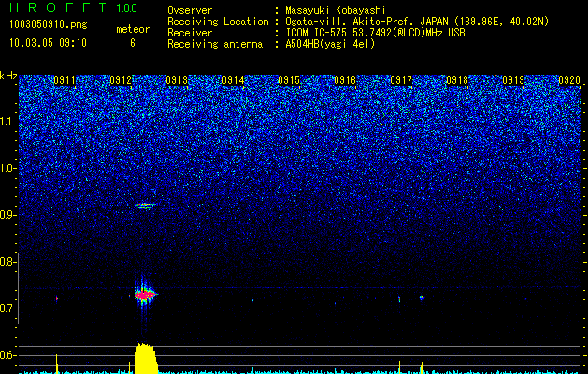Click the 0917 time marker
The height and width of the screenshot is (374, 588).
[x=401, y=80]
